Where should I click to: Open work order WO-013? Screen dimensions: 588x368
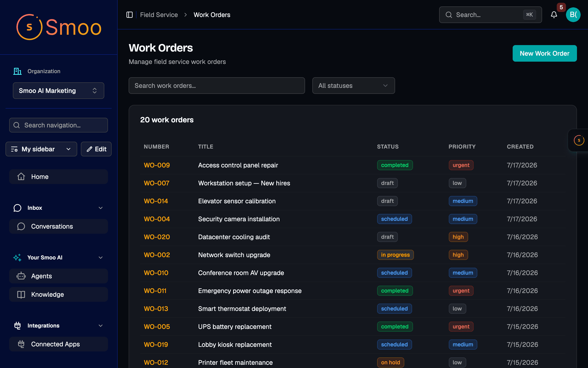[156, 309]
